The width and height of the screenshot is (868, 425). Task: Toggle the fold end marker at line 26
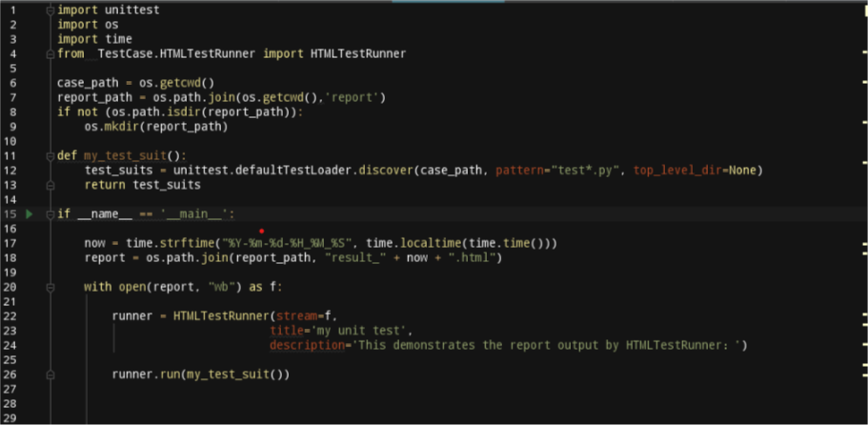pyautogui.click(x=50, y=374)
